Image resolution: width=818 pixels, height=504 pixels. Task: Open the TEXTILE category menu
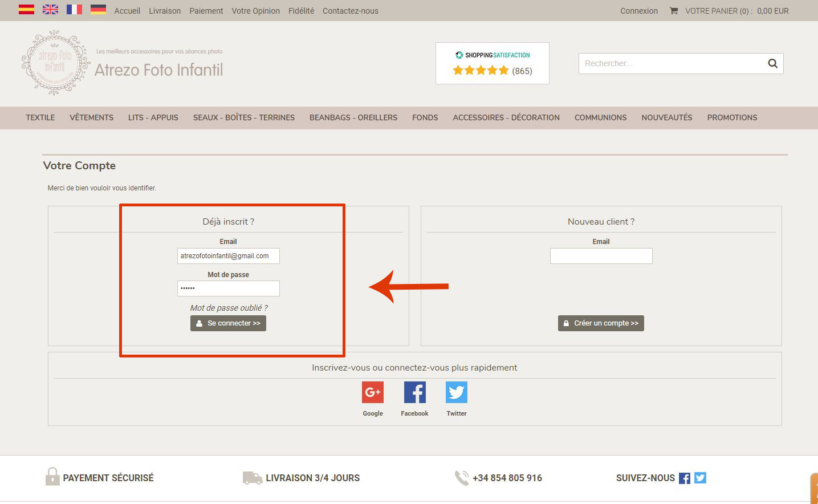point(40,117)
